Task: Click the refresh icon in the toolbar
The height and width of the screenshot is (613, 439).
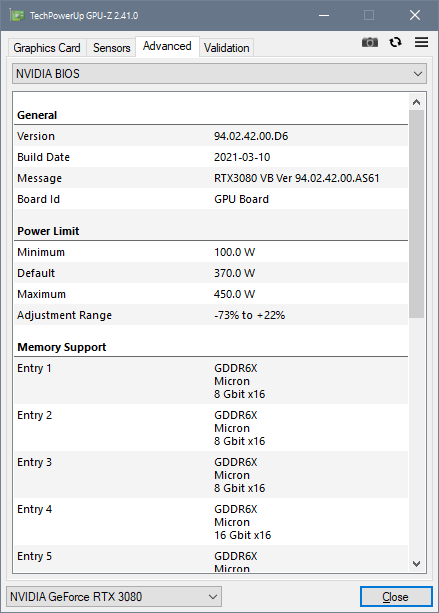Action: [396, 42]
